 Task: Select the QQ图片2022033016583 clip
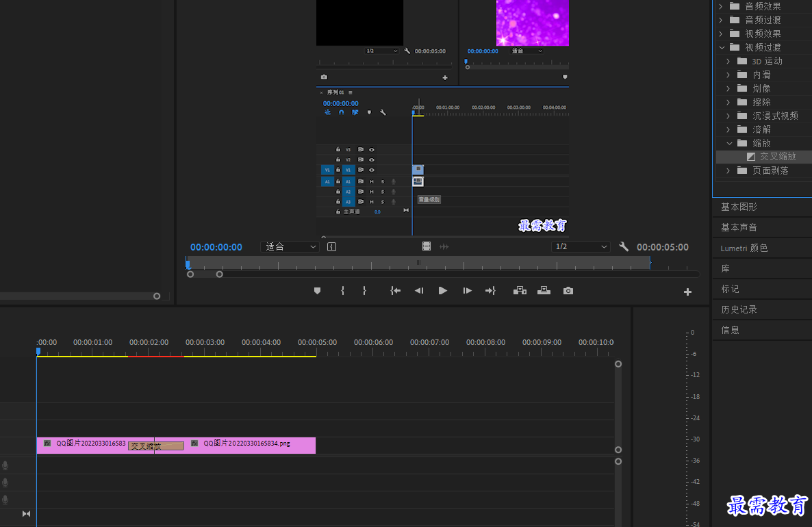82,445
